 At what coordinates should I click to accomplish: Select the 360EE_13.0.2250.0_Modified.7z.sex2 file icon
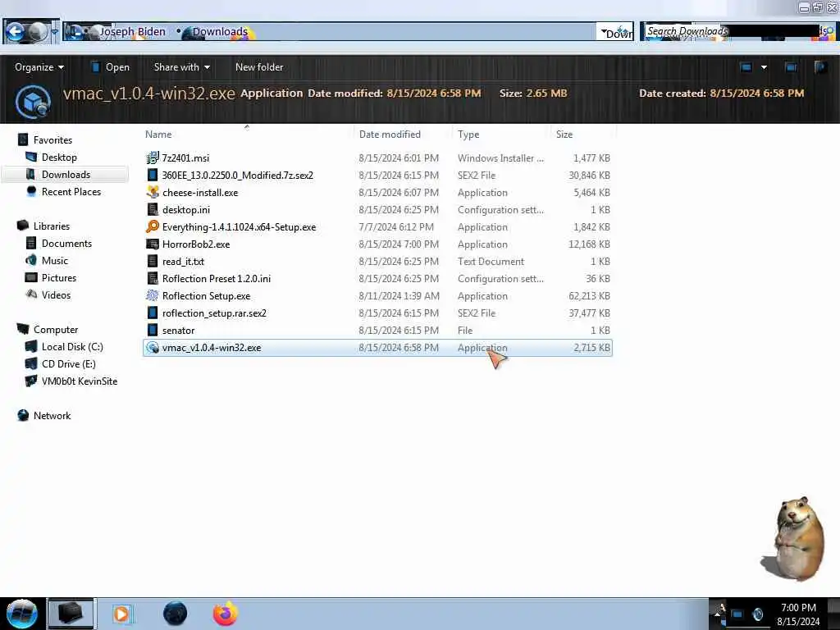[153, 176]
